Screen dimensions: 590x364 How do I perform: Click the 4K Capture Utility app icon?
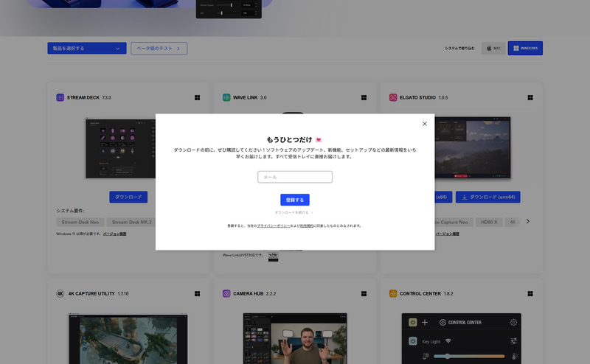pyautogui.click(x=60, y=294)
